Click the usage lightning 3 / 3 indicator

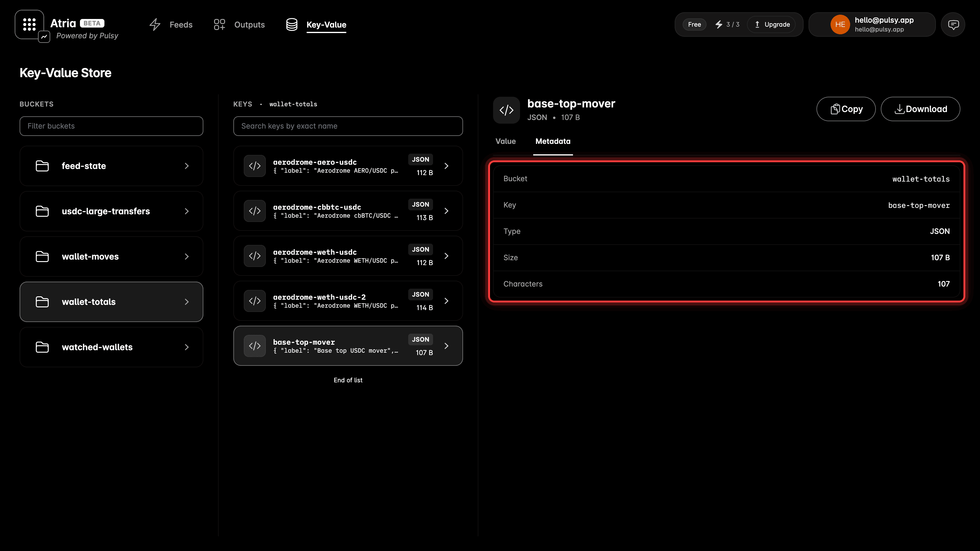(x=727, y=25)
